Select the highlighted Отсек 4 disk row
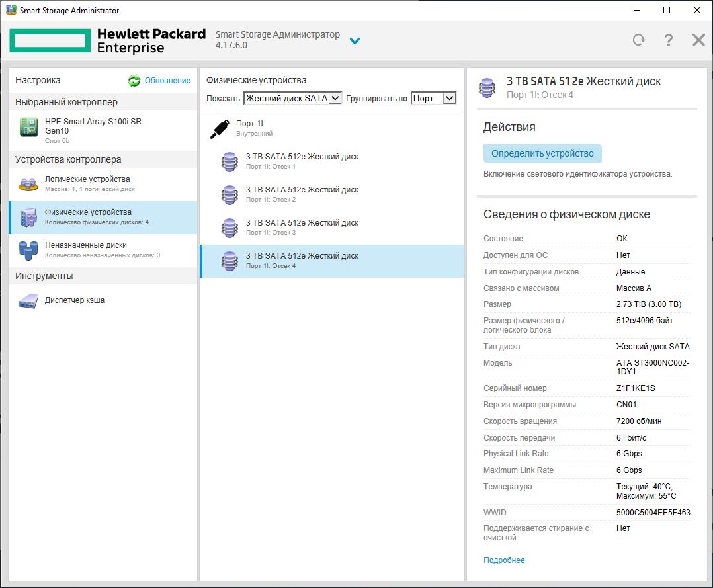The height and width of the screenshot is (588, 713). click(x=332, y=261)
